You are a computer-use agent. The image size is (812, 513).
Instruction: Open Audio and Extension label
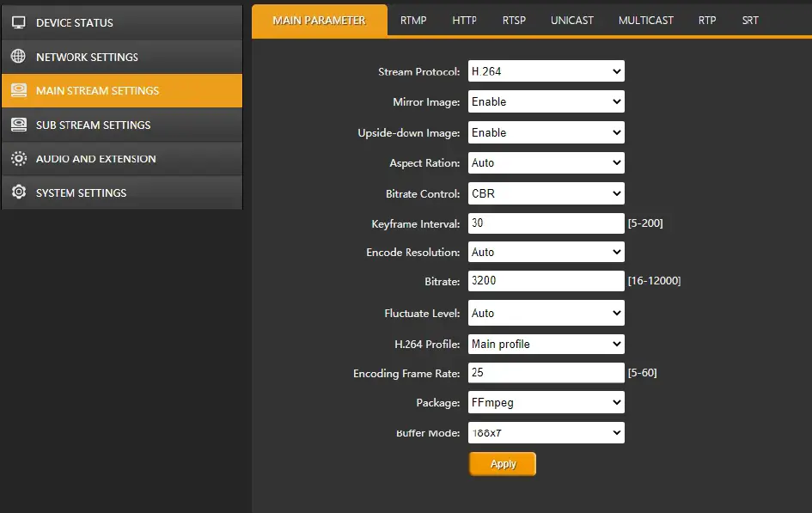click(95, 159)
